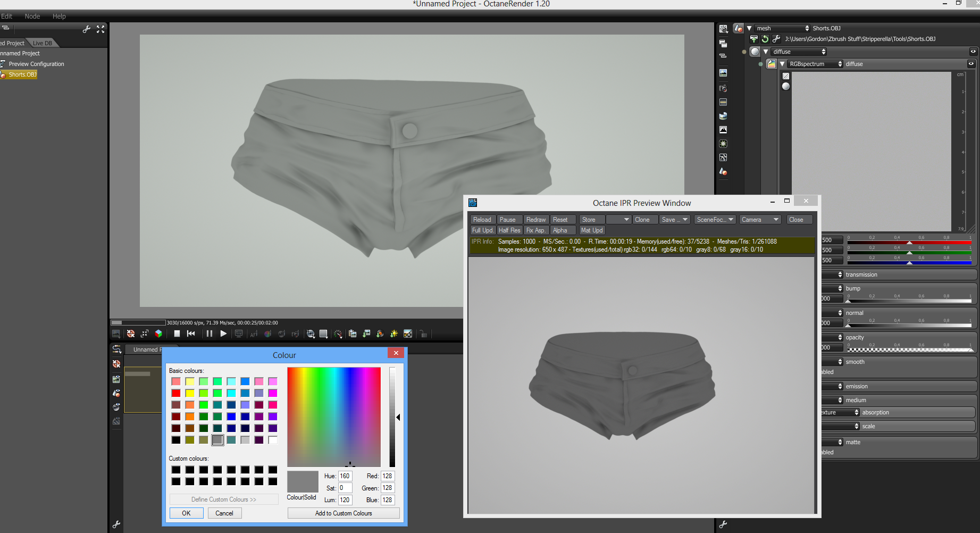Toggle the eye icon on diffuse material row
The image size is (980, 533).
tap(973, 52)
